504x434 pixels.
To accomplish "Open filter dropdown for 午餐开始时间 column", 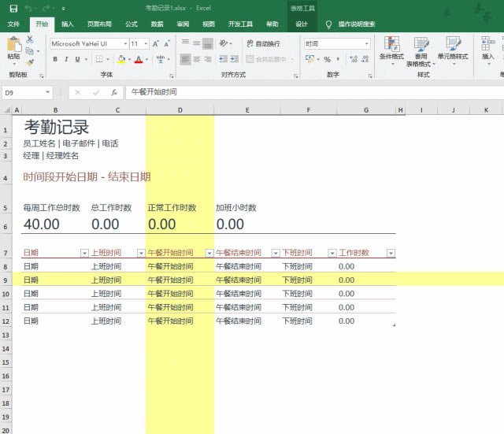I will tap(209, 253).
